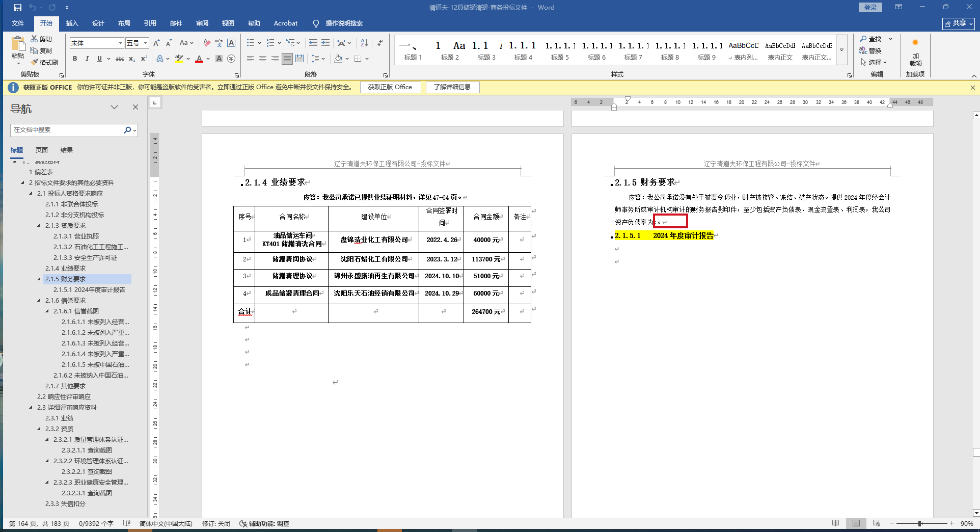Decrease font size with shrink font icon
Screen dimensions: 980x532
tap(169, 43)
